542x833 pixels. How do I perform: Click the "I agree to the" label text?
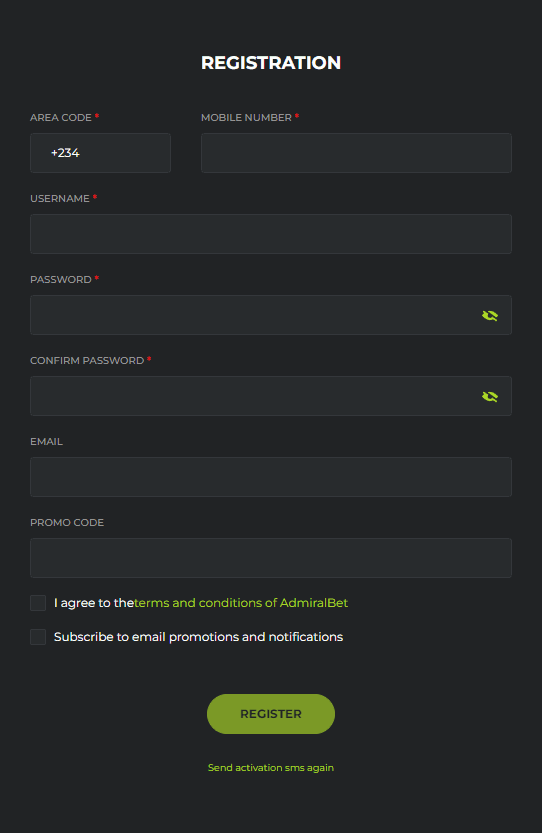tap(94, 603)
